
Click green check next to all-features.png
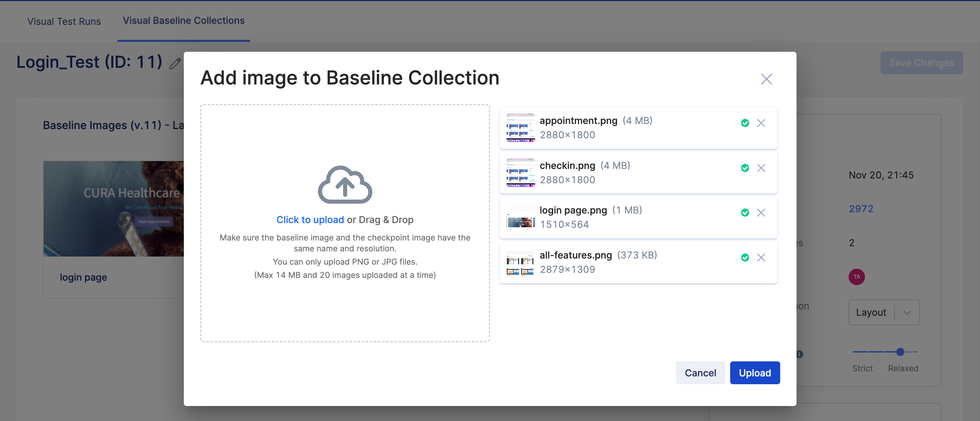(745, 258)
